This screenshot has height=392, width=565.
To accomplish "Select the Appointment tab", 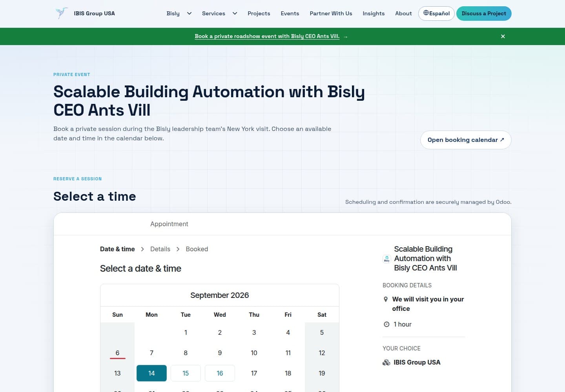I will (x=169, y=224).
